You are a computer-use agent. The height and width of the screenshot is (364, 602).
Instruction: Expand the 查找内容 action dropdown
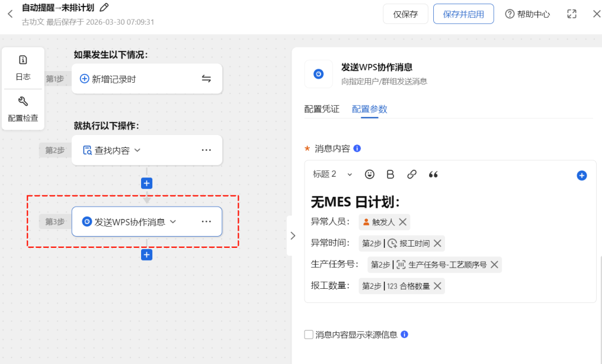pos(138,150)
